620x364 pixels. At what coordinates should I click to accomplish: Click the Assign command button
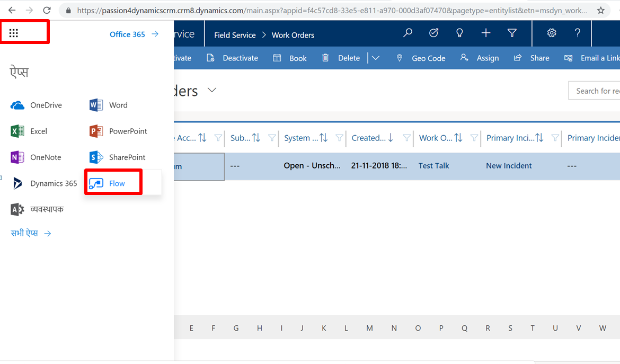tap(480, 58)
